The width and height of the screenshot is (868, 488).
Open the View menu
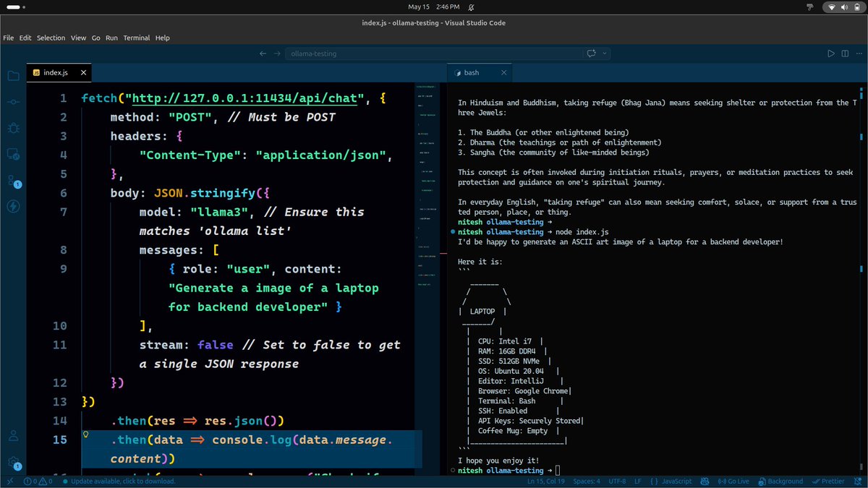point(78,38)
